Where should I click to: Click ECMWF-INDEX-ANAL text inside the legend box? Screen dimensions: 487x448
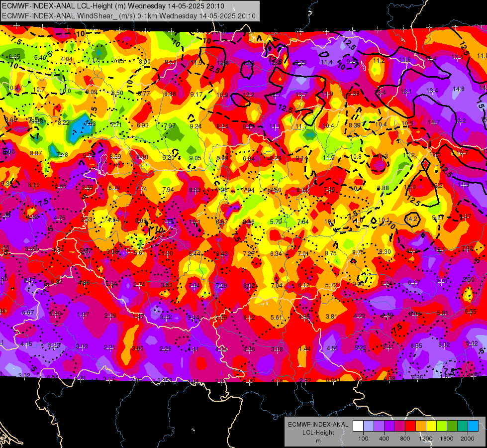(x=318, y=425)
